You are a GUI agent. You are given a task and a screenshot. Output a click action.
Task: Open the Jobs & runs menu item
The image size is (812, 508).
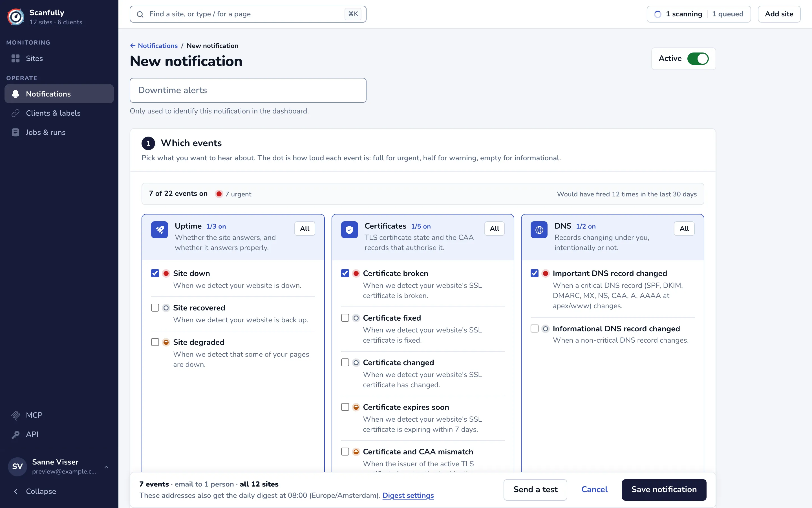[59, 132]
